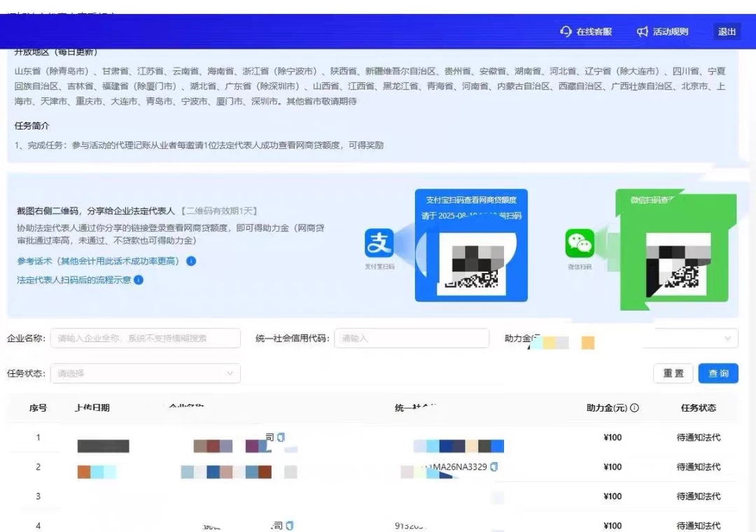Click the headset icon for 在线客服

[x=566, y=31]
